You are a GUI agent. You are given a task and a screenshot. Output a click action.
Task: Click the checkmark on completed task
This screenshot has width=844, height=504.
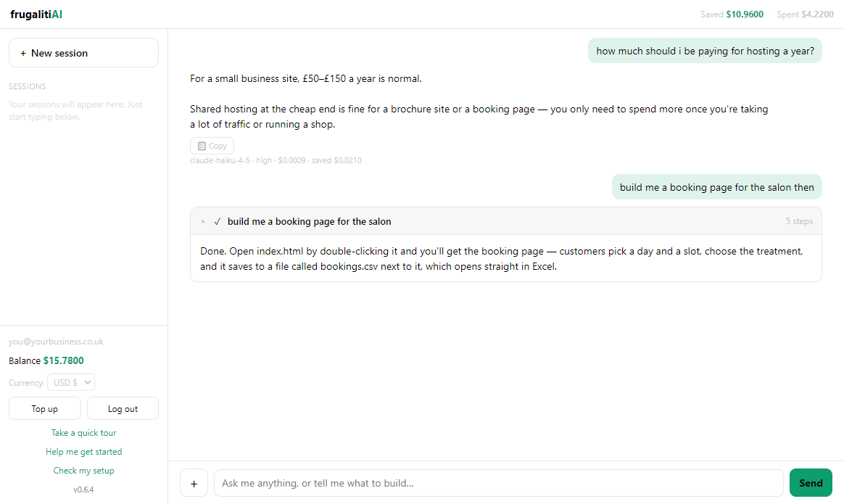tap(218, 221)
